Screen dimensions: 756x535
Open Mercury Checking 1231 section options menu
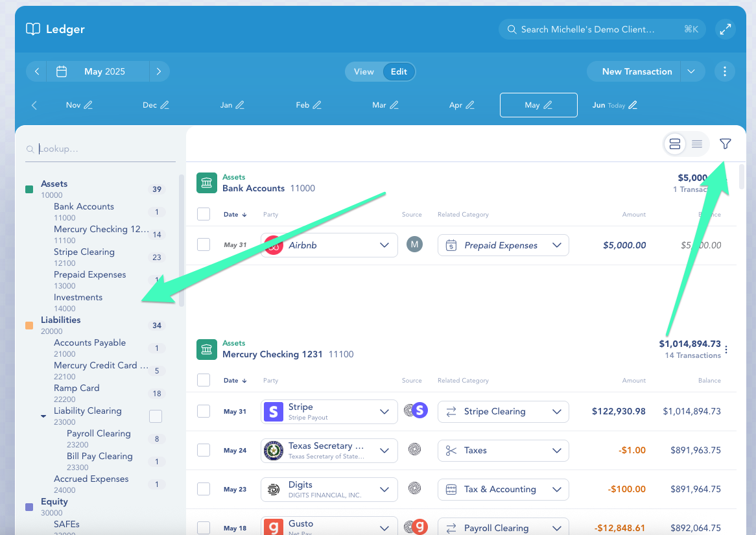726,350
